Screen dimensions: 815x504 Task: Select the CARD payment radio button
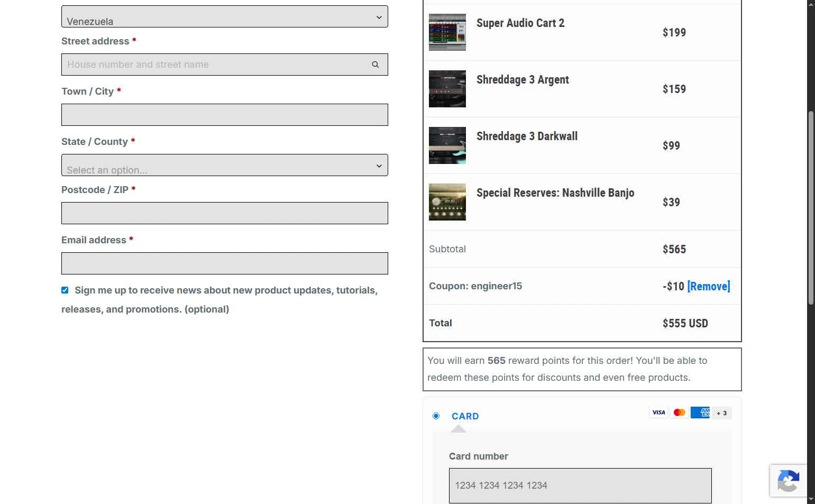436,416
